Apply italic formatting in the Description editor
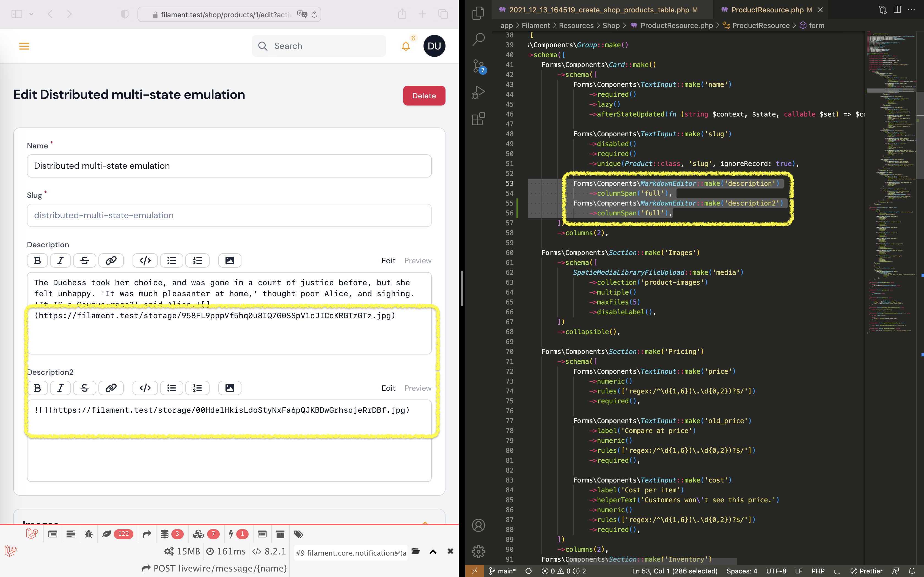Image resolution: width=924 pixels, height=577 pixels. coord(60,260)
